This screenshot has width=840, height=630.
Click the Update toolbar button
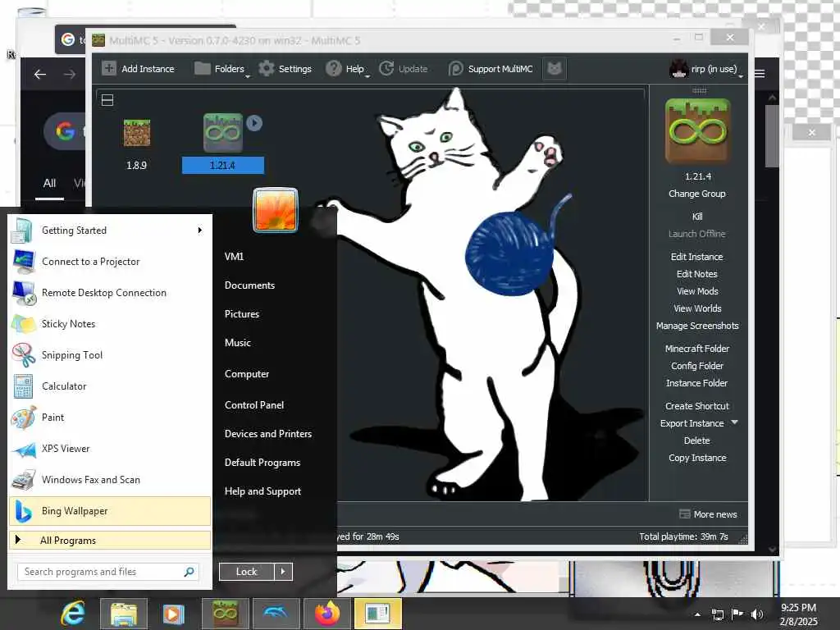click(x=404, y=69)
